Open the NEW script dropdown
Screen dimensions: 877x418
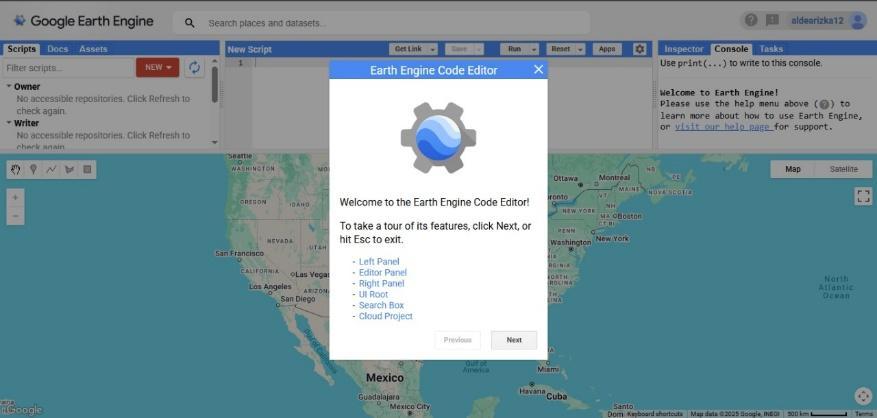[x=158, y=67]
